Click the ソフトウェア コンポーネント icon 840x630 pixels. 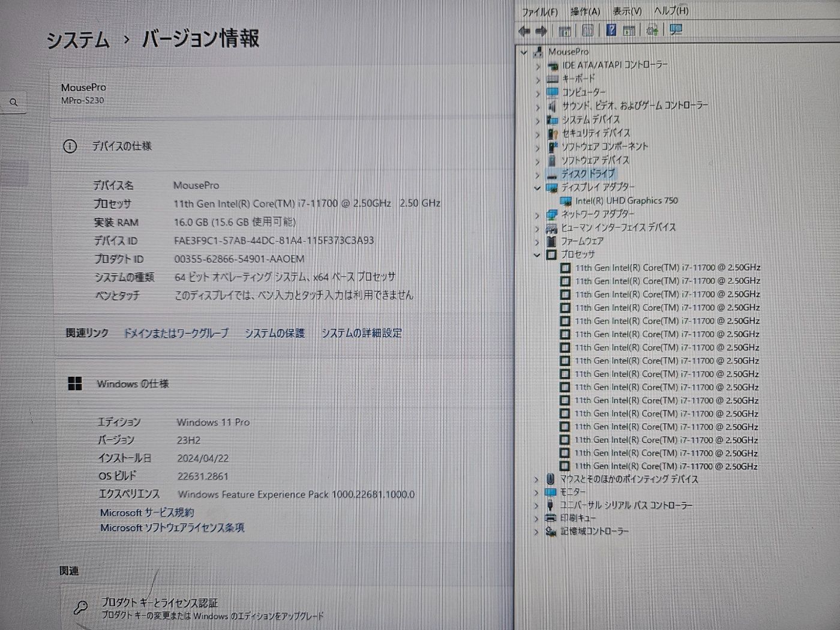(x=552, y=146)
